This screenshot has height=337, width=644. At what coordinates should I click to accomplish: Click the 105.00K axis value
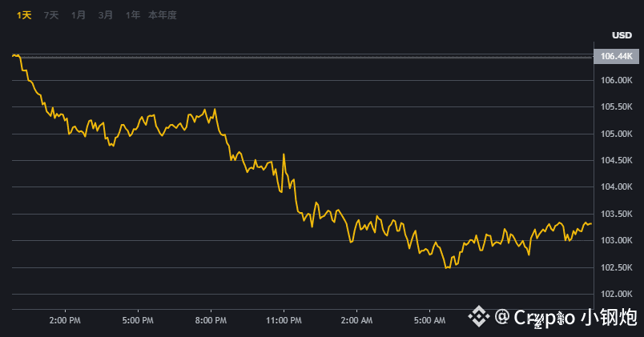click(617, 134)
